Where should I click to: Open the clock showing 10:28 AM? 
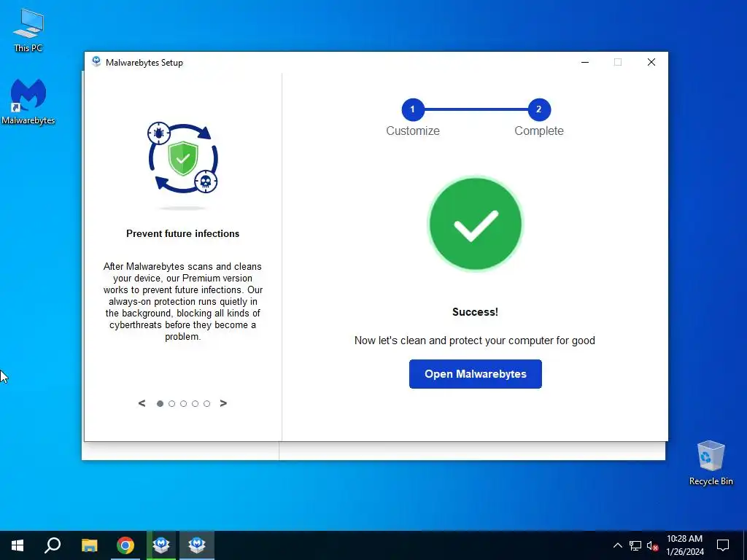tap(684, 545)
